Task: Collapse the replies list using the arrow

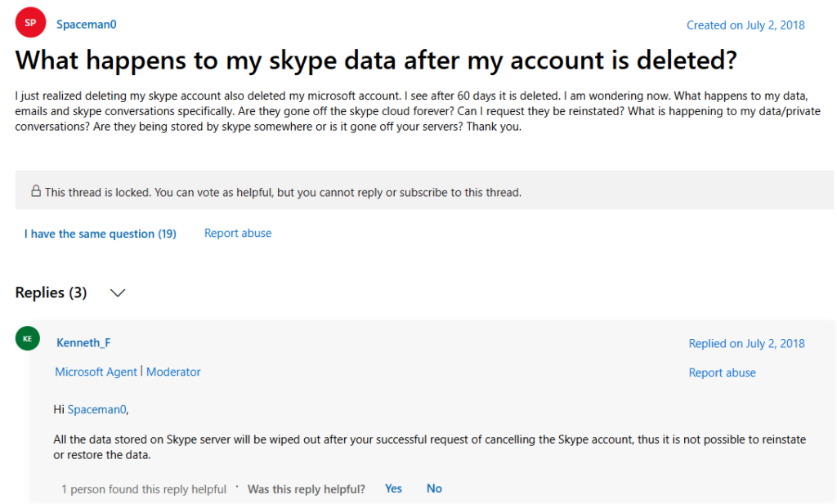Action: pos(117,292)
